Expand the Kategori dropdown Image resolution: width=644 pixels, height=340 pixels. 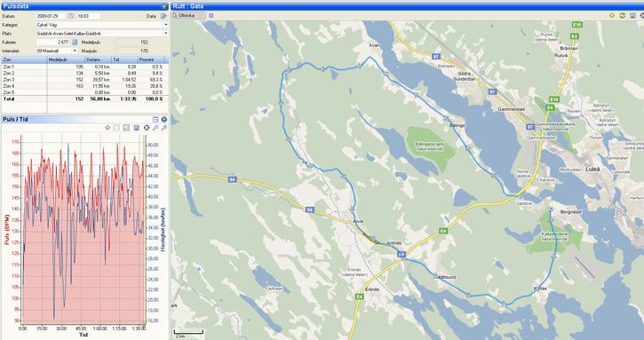coord(166,25)
